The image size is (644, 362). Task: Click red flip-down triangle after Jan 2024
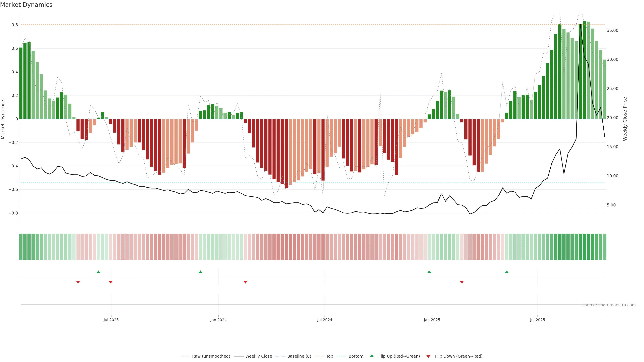point(245,282)
